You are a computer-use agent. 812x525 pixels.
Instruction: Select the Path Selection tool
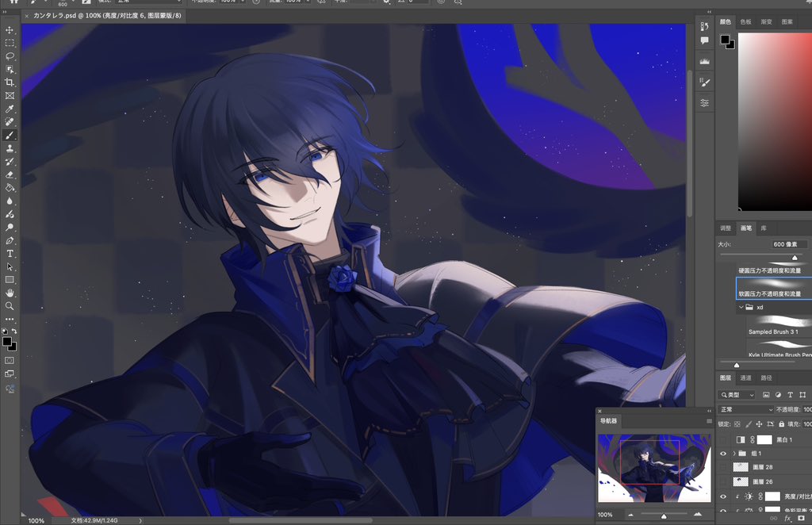[x=10, y=266]
